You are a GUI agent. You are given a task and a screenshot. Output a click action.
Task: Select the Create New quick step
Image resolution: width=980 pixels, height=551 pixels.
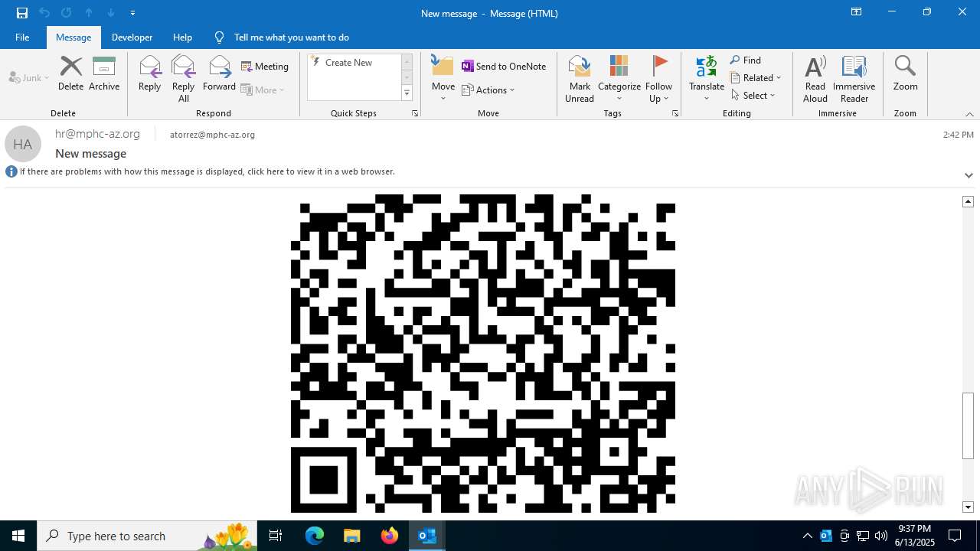(348, 63)
